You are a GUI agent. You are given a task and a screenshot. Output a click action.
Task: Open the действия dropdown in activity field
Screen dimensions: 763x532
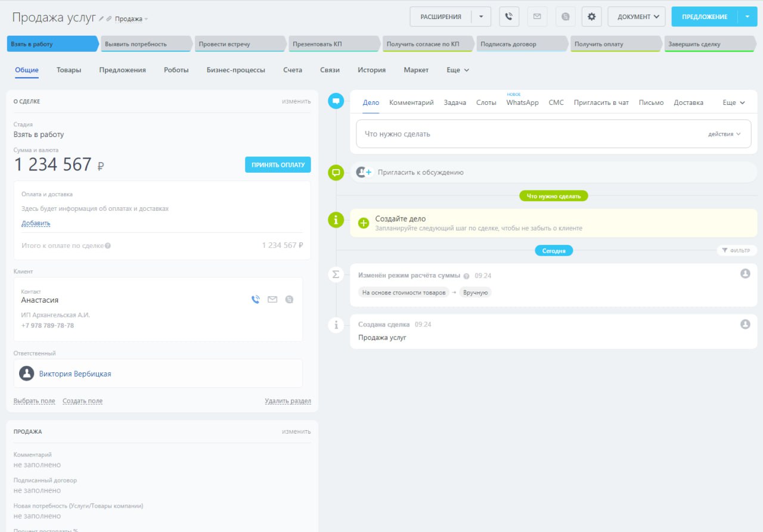[724, 134]
